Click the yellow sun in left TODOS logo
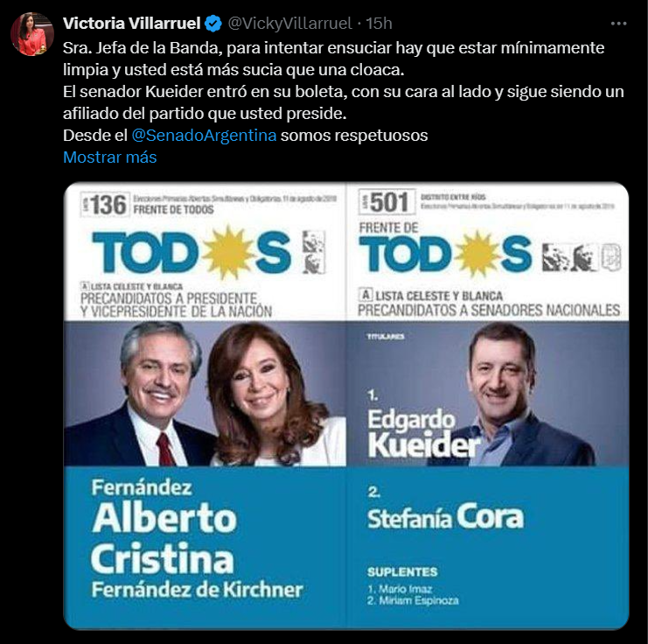The image size is (648, 644). 226,252
